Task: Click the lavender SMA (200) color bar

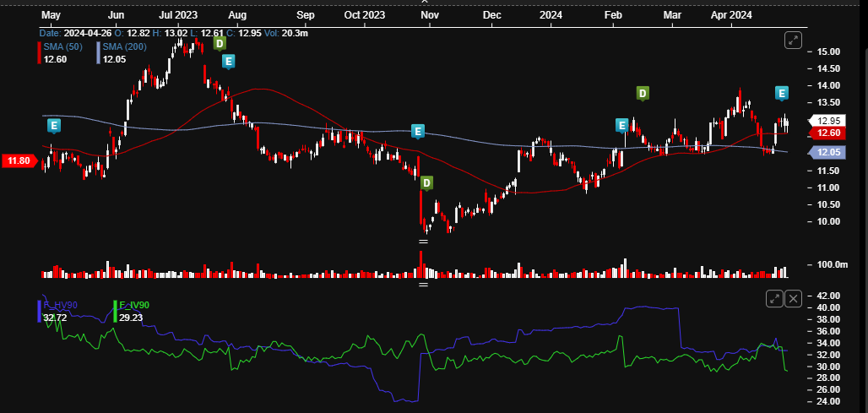Action: (99, 52)
